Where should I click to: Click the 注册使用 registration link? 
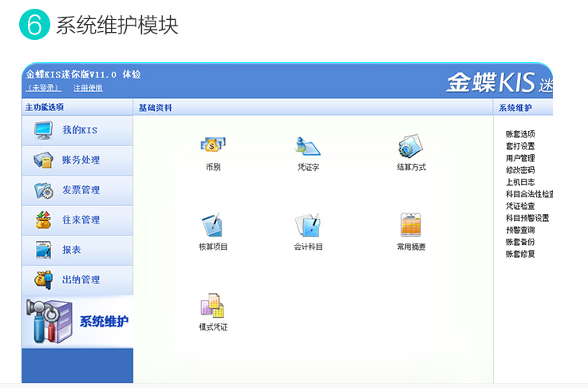click(x=88, y=88)
